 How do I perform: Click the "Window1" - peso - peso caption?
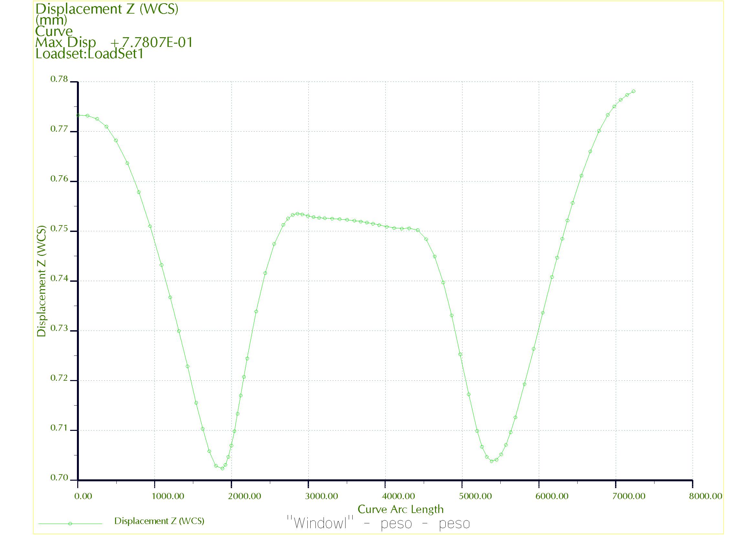pos(378,523)
